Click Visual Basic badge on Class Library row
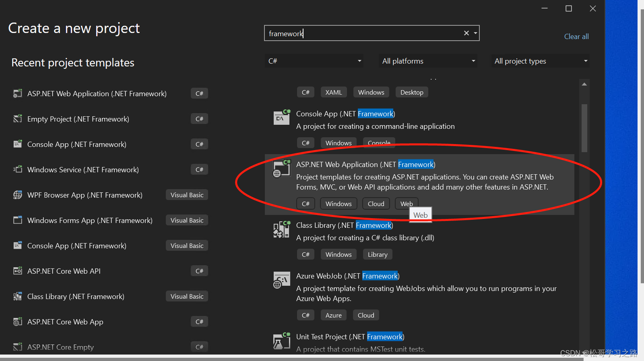 187,296
